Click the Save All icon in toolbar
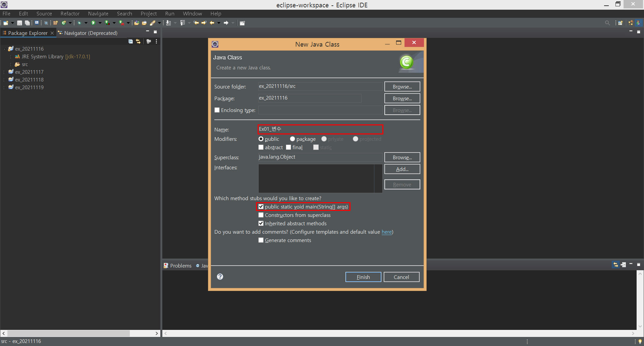This screenshot has height=346, width=644. pos(27,23)
